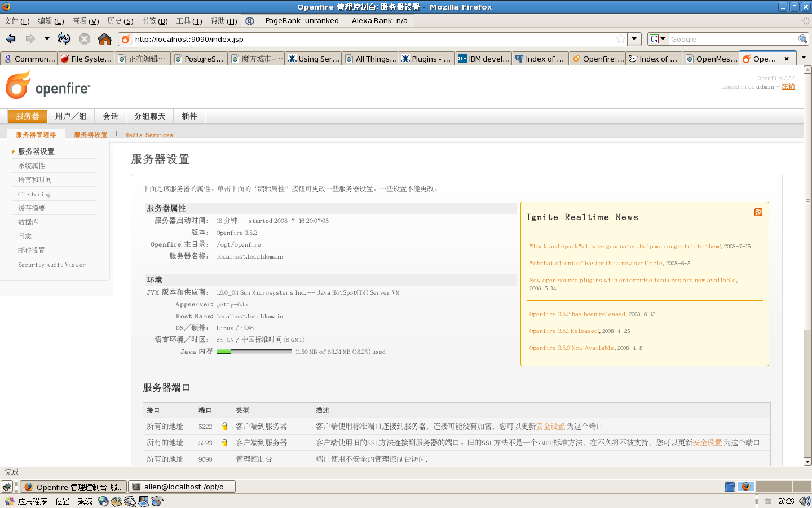Open the 系统属性 sidebar item
Image resolution: width=812 pixels, height=508 pixels.
pos(32,166)
